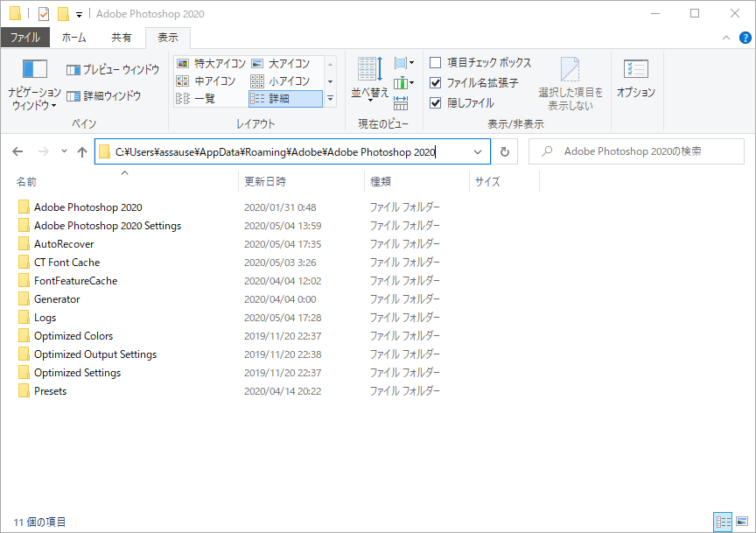
Task: Select Large icons layout
Action: pyautogui.click(x=281, y=64)
